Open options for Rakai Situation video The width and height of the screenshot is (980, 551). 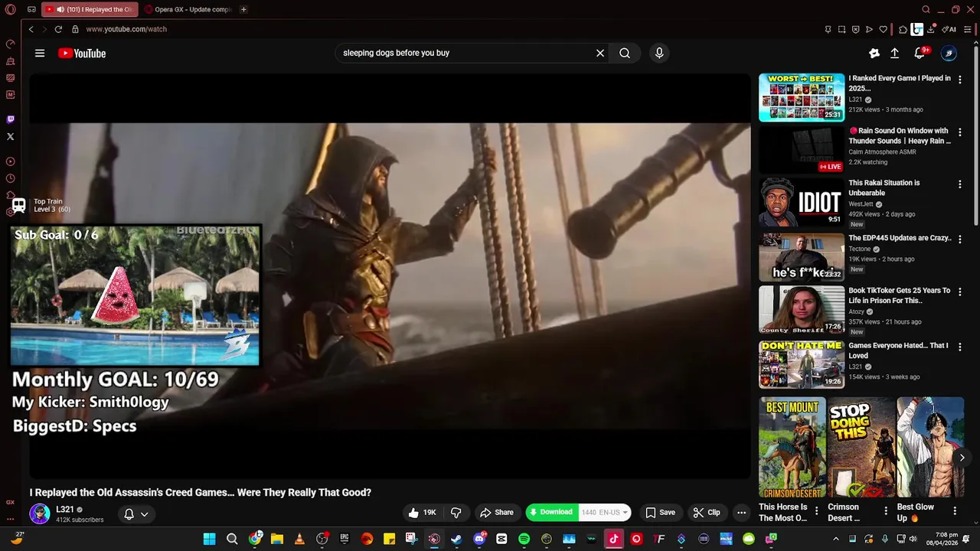point(960,184)
